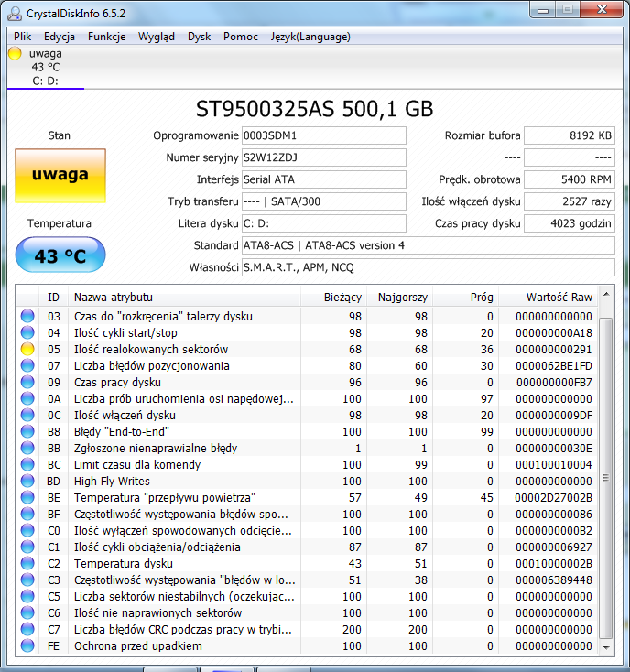Click the Litera dysku field C: D:
The height and width of the screenshot is (672, 630).
324,223
